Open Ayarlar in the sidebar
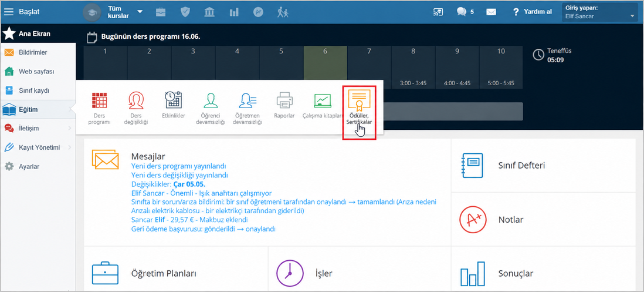This screenshot has height=292, width=644. point(38,166)
